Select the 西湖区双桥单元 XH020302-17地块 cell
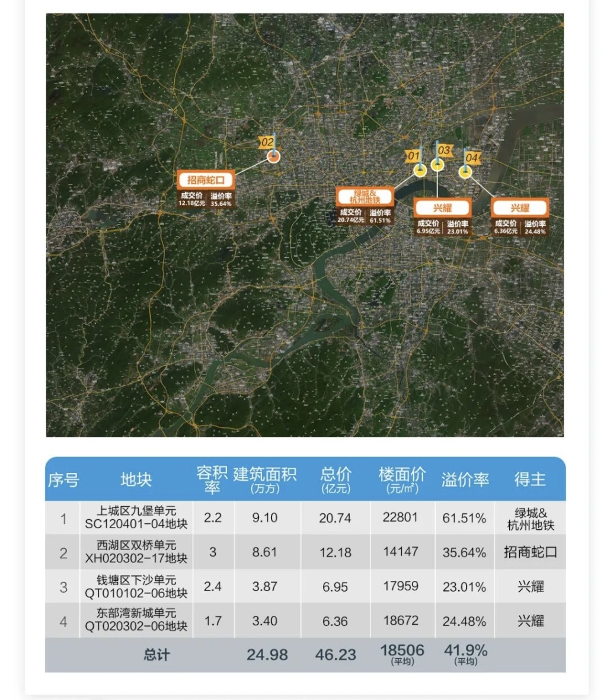The width and height of the screenshot is (607, 700). [x=136, y=552]
